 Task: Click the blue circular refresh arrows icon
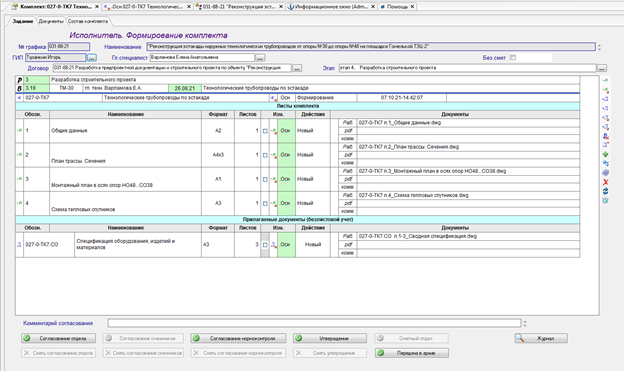click(605, 191)
